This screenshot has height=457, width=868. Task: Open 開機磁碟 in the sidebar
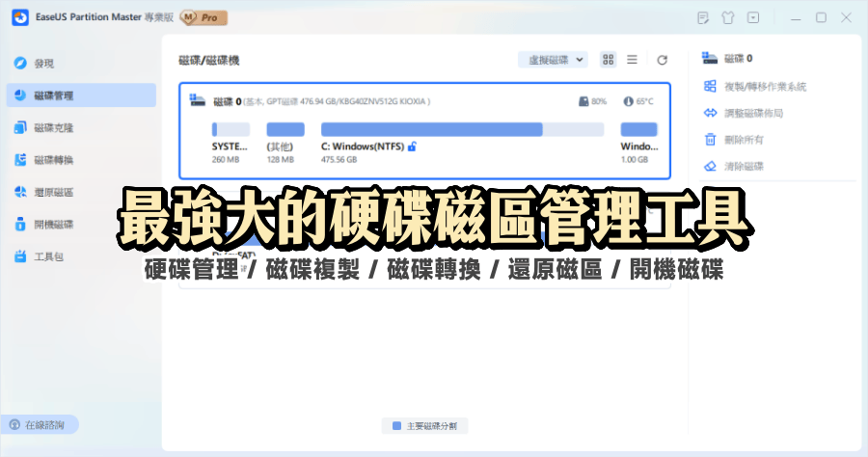[x=81, y=224]
